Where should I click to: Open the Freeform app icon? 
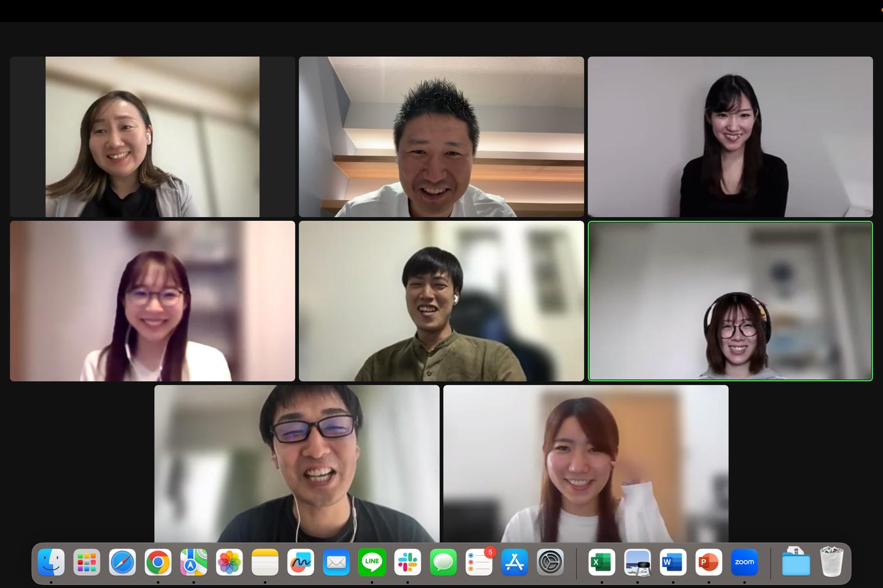pyautogui.click(x=300, y=562)
